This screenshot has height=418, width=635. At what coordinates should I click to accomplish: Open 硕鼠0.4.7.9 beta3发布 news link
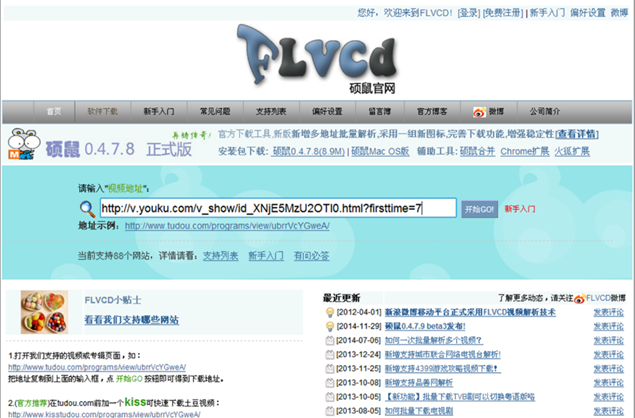pos(425,326)
